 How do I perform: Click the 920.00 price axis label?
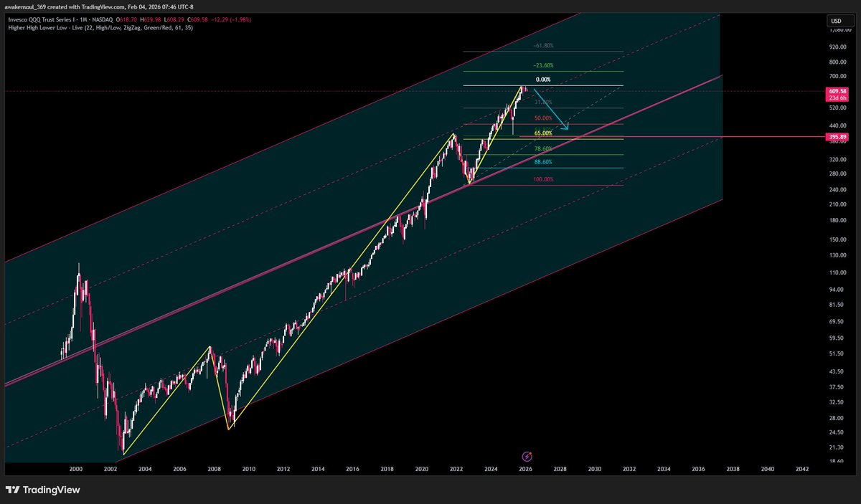point(838,46)
